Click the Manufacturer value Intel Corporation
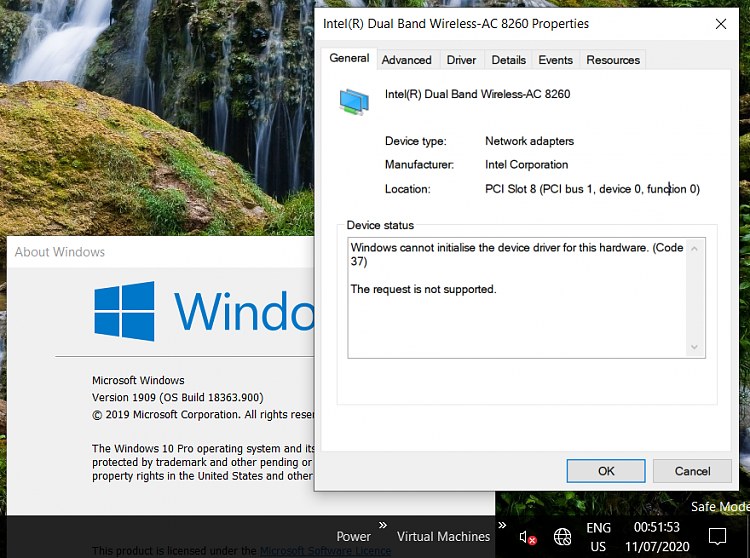This screenshot has width=750, height=558. (526, 165)
